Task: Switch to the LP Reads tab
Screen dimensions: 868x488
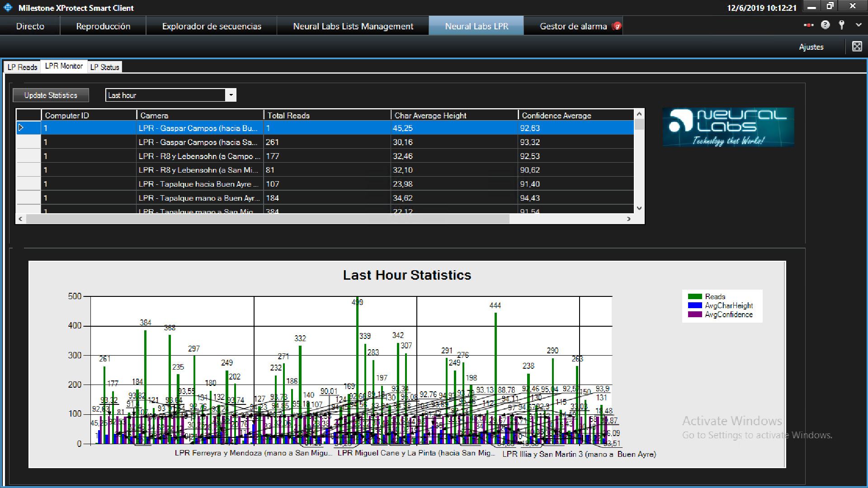Action: [x=22, y=67]
